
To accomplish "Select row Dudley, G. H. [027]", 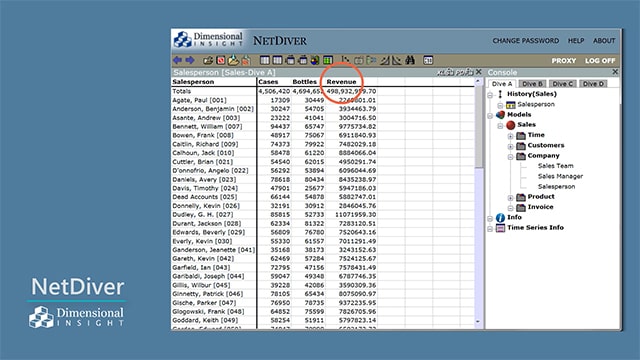I will pos(202,215).
